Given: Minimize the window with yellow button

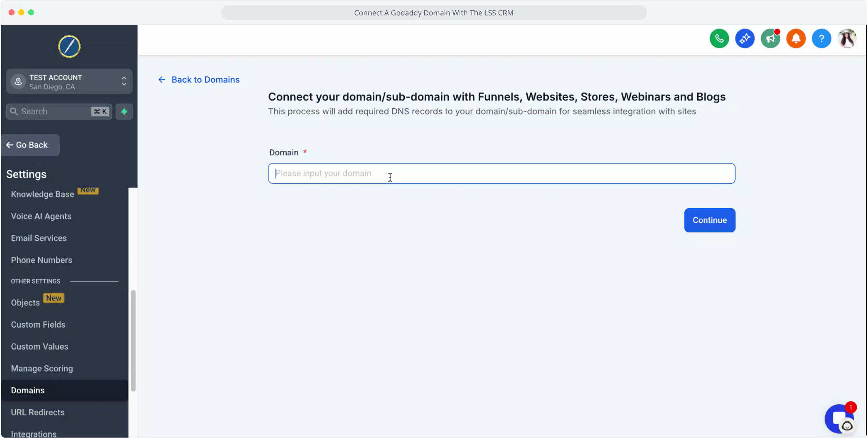Looking at the screenshot, I should (21, 13).
